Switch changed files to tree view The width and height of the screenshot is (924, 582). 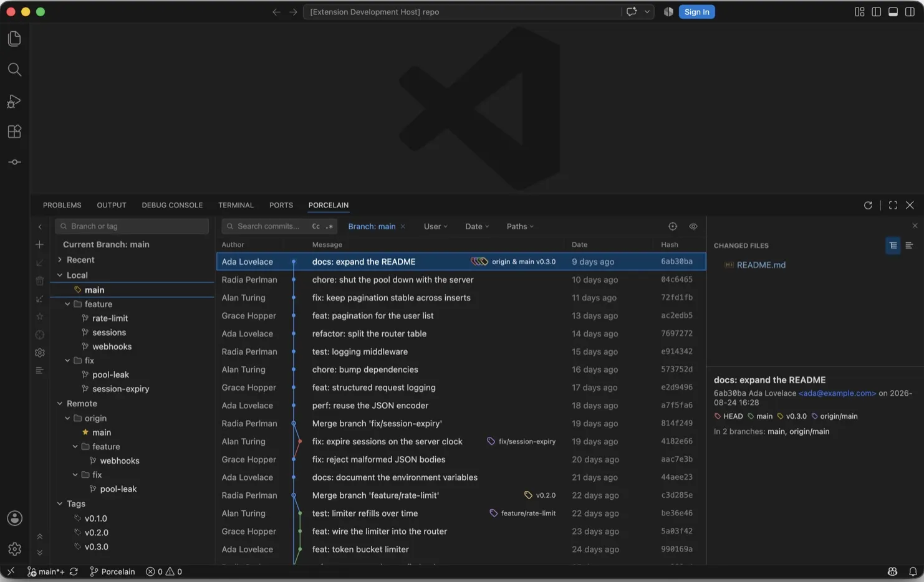point(893,246)
